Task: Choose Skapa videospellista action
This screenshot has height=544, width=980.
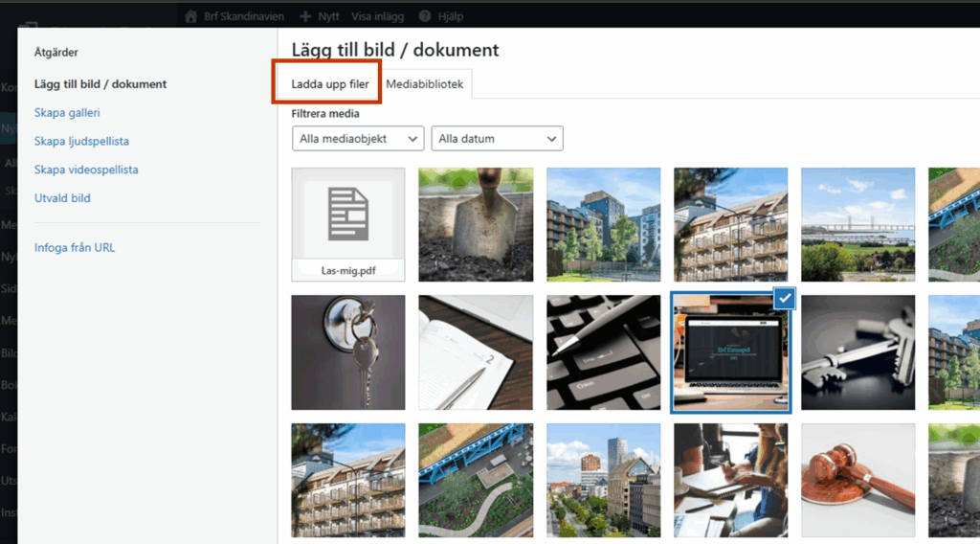Action: click(x=86, y=170)
